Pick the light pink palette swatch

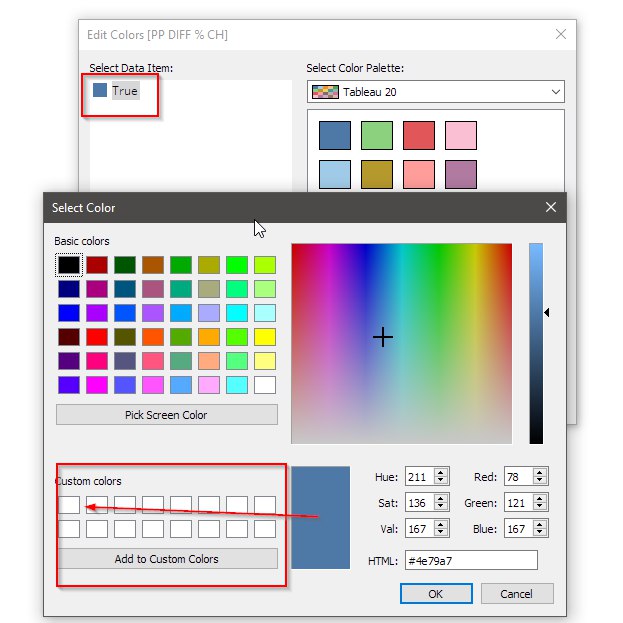tap(461, 135)
